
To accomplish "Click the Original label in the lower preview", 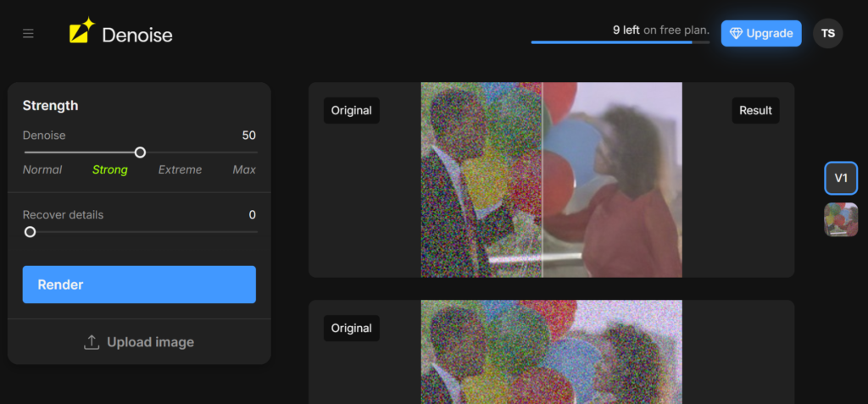I will pyautogui.click(x=352, y=328).
